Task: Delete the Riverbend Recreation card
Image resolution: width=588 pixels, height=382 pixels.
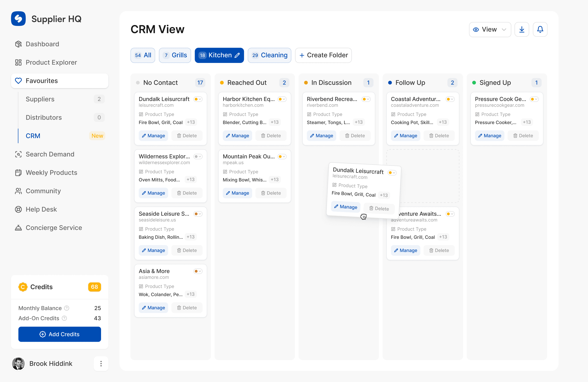Action: click(355, 136)
